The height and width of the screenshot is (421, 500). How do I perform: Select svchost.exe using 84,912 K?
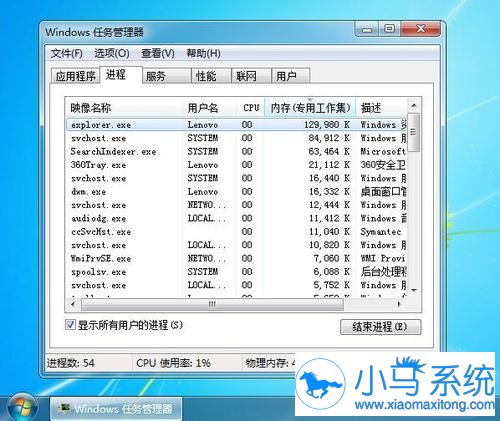[236, 138]
